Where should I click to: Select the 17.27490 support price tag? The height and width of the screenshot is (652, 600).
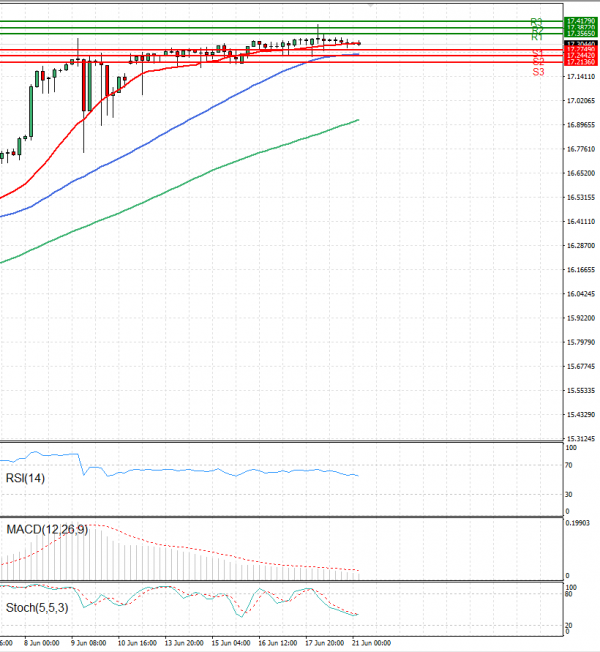[x=581, y=49]
